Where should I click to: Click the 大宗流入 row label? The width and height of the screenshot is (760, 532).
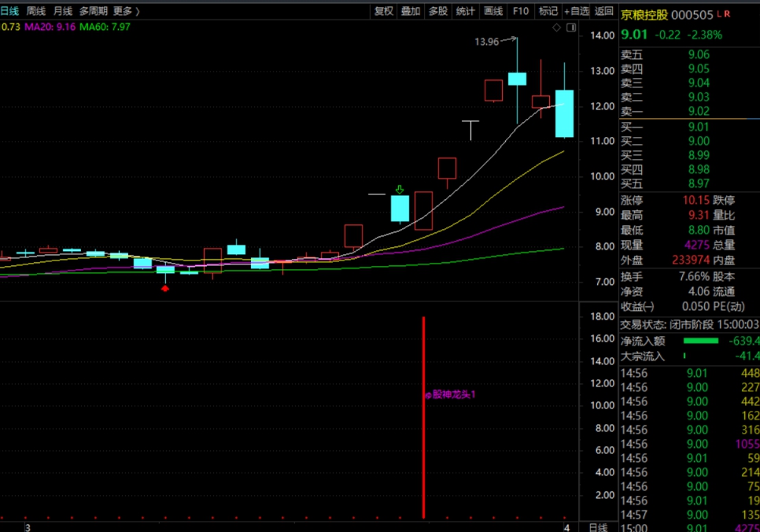(642, 356)
